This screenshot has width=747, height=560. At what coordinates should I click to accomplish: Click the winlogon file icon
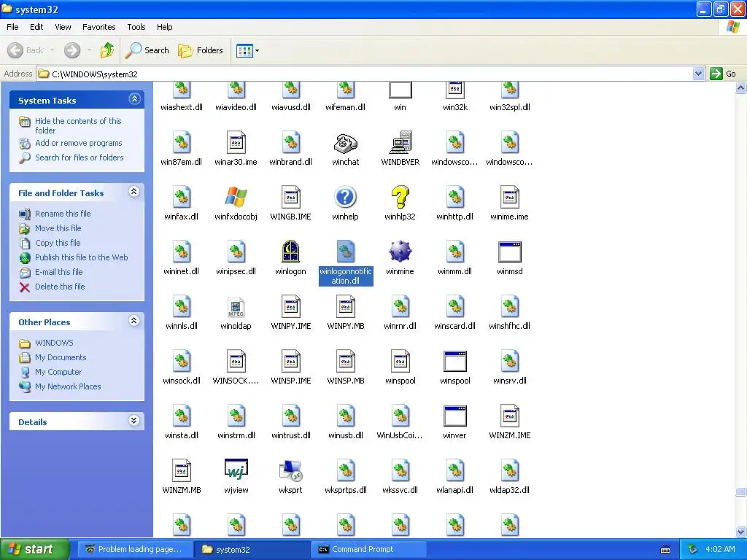[x=290, y=252]
